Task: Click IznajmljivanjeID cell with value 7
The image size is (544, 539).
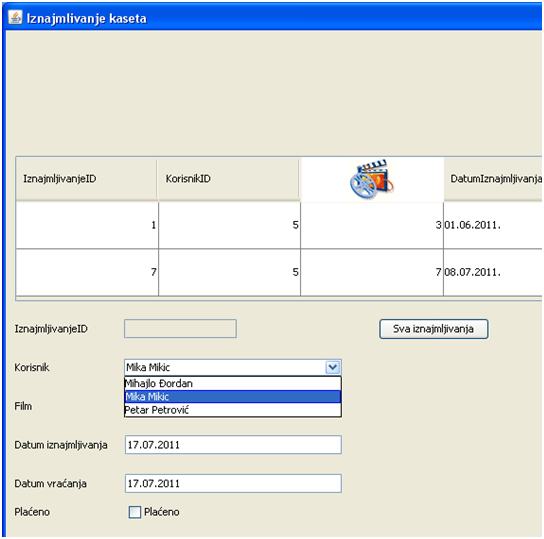Action: click(87, 272)
